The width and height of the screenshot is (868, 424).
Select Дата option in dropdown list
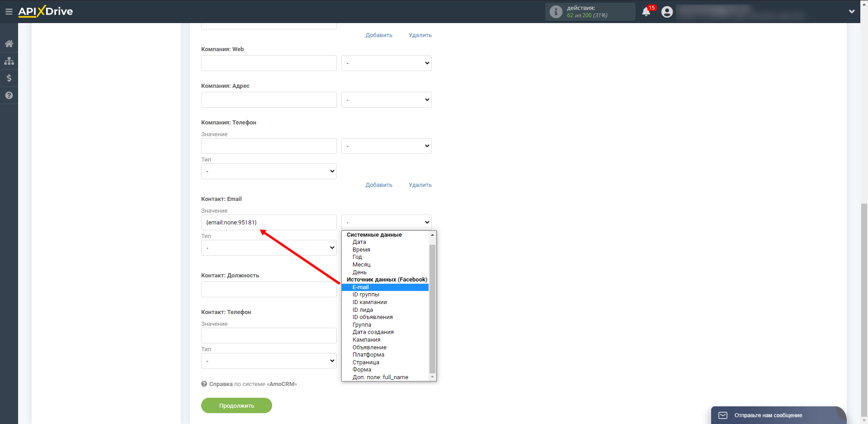385,242
